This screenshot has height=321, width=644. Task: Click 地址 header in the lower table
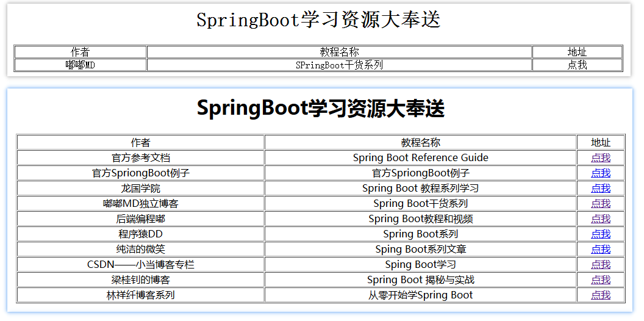[601, 143]
